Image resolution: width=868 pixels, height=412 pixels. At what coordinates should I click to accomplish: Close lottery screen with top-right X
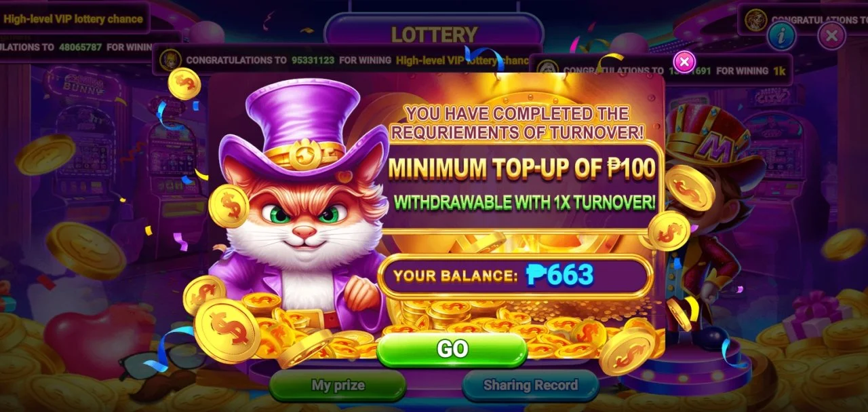click(x=831, y=35)
